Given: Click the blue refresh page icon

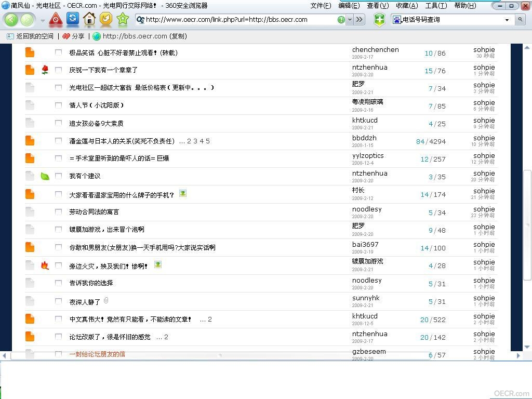Looking at the screenshot, I should (73, 19).
